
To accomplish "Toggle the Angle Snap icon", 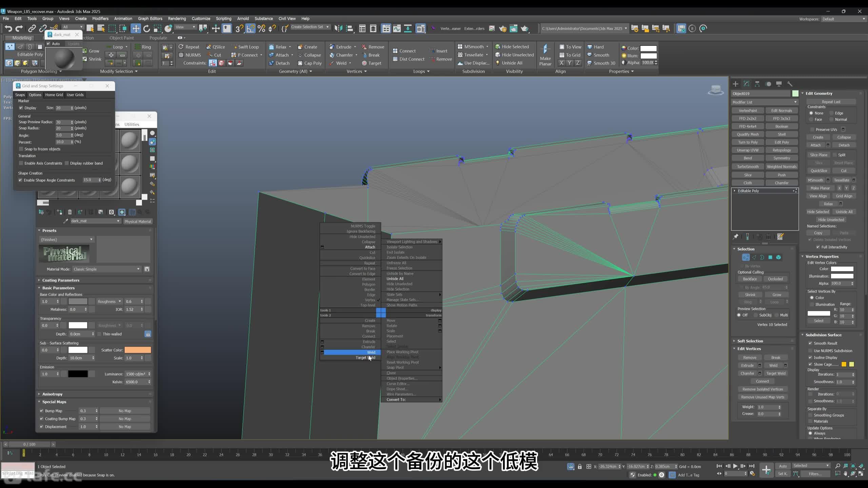I will click(x=250, y=28).
